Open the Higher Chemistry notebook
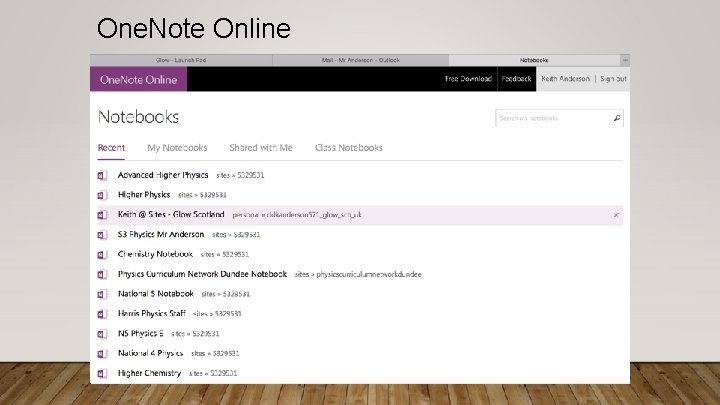 click(x=149, y=373)
